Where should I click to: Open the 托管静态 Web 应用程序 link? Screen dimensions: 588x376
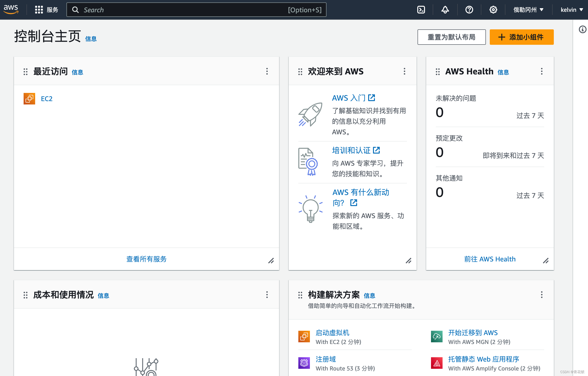483,359
